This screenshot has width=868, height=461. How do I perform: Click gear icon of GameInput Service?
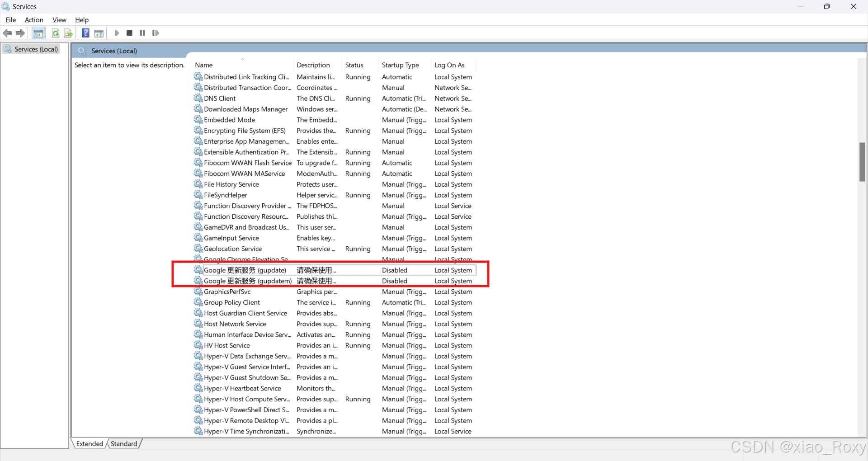(x=198, y=238)
